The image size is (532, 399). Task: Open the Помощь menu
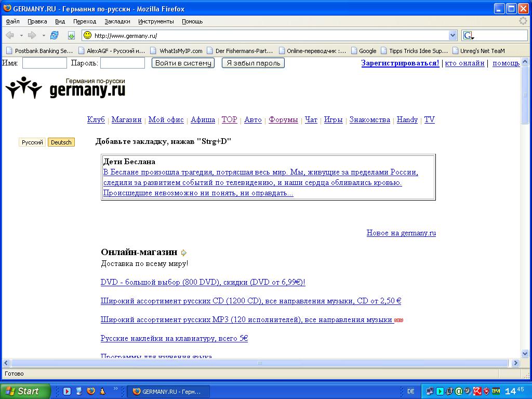point(192,21)
